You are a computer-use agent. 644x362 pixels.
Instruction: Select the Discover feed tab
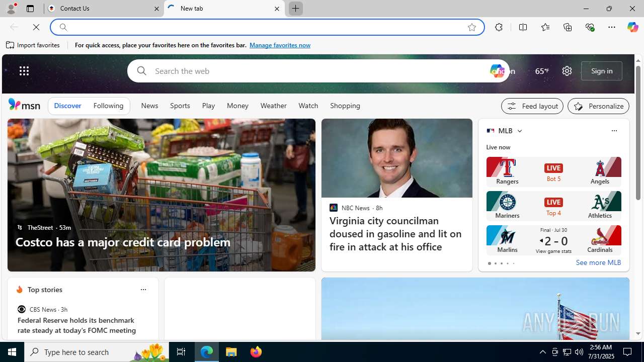[67, 106]
